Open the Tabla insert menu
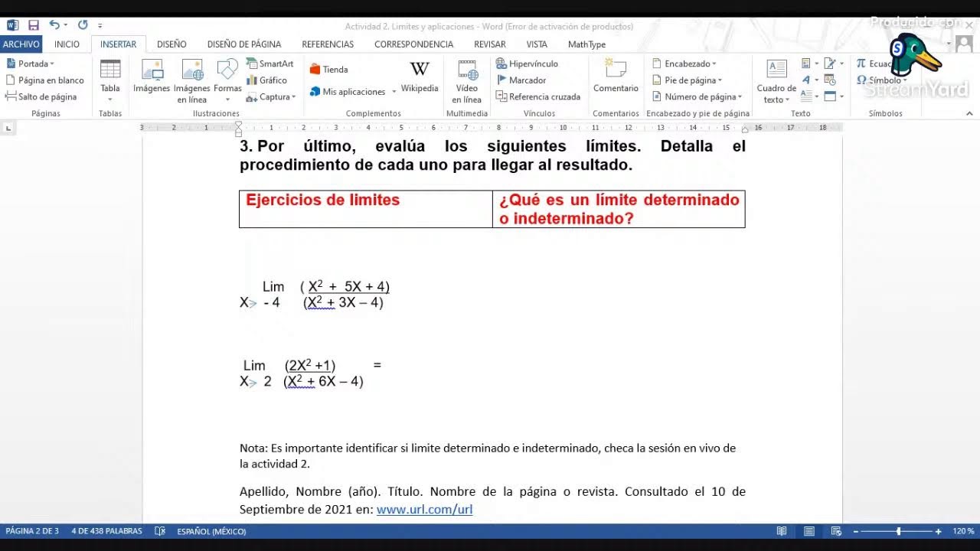Screen dimensions: 980x551 pyautogui.click(x=110, y=81)
